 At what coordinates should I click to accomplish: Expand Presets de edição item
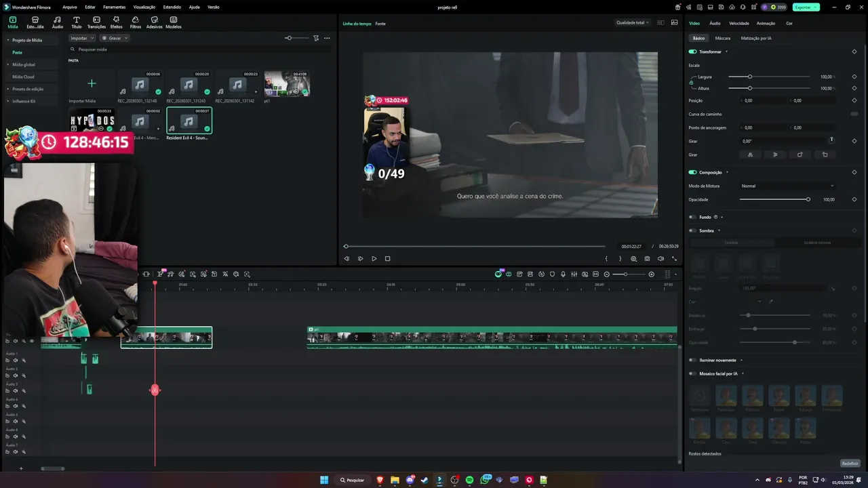click(8, 89)
